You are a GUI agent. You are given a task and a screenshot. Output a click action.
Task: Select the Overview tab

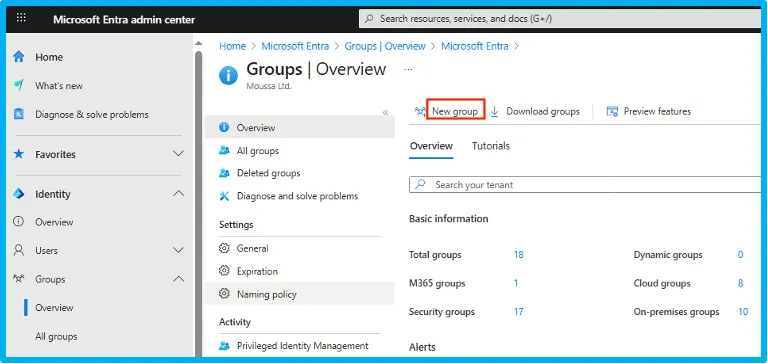coord(432,146)
